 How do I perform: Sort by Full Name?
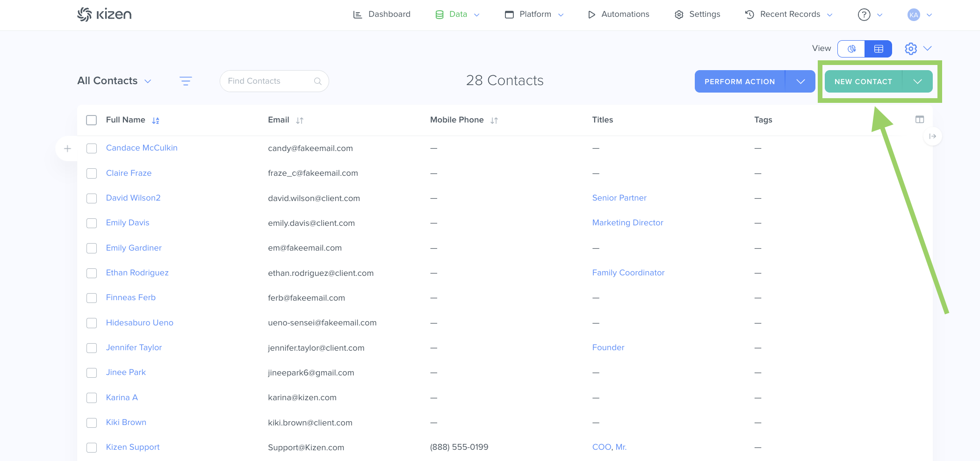coord(156,121)
